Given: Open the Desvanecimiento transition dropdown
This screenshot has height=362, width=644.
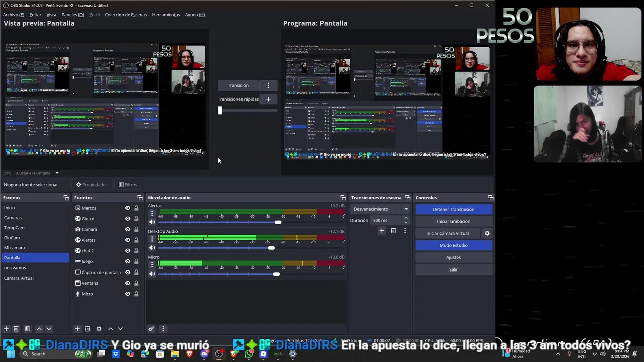Looking at the screenshot, I should click(380, 209).
